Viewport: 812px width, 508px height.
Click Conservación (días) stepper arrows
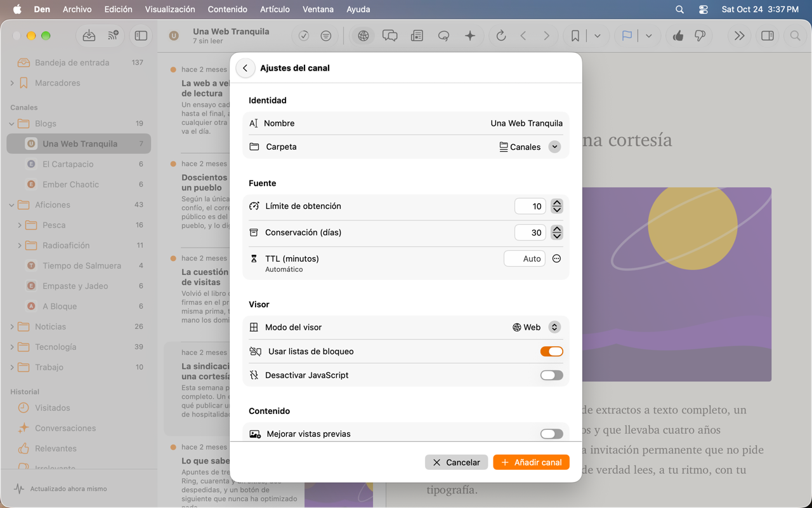(557, 232)
